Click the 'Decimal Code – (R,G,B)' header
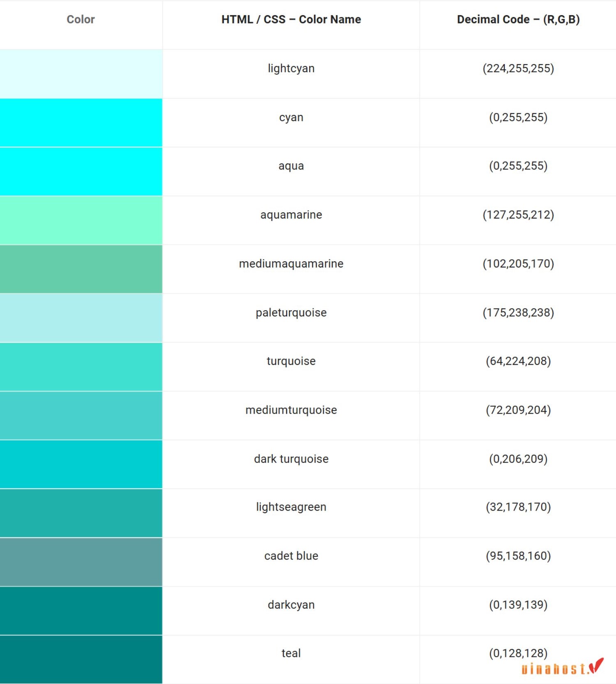 tap(518, 19)
